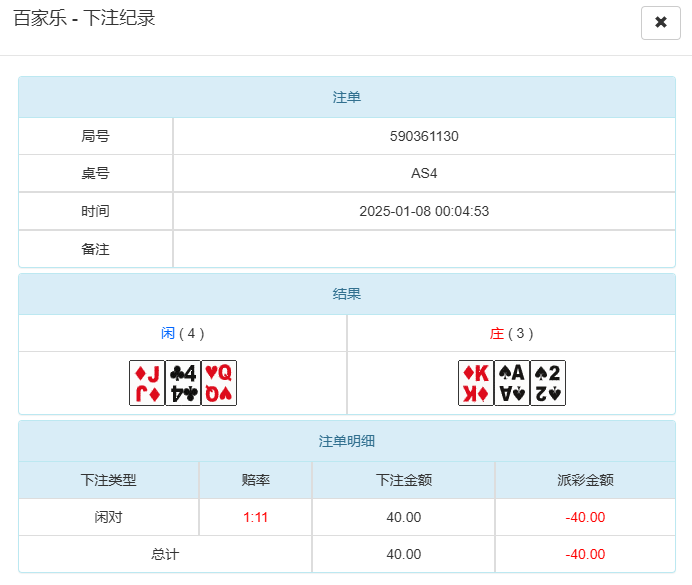
Task: Click the red 庄 banker label
Action: coord(497,334)
